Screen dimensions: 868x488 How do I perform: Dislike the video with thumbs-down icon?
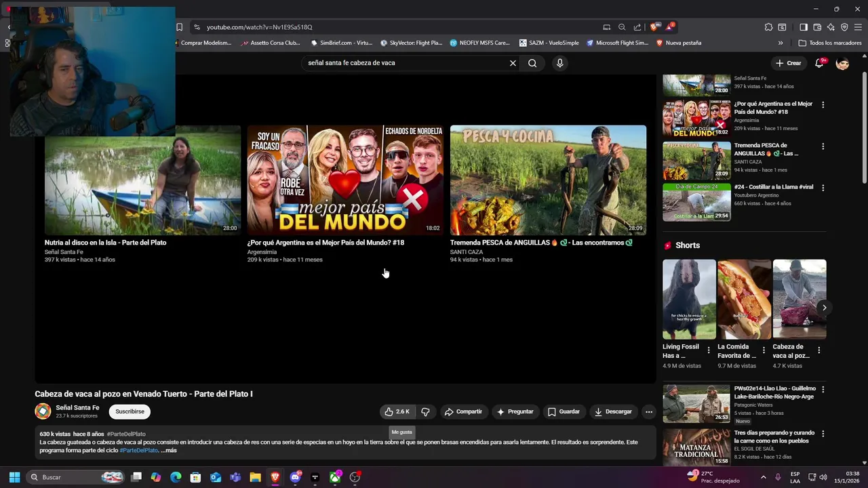(426, 411)
